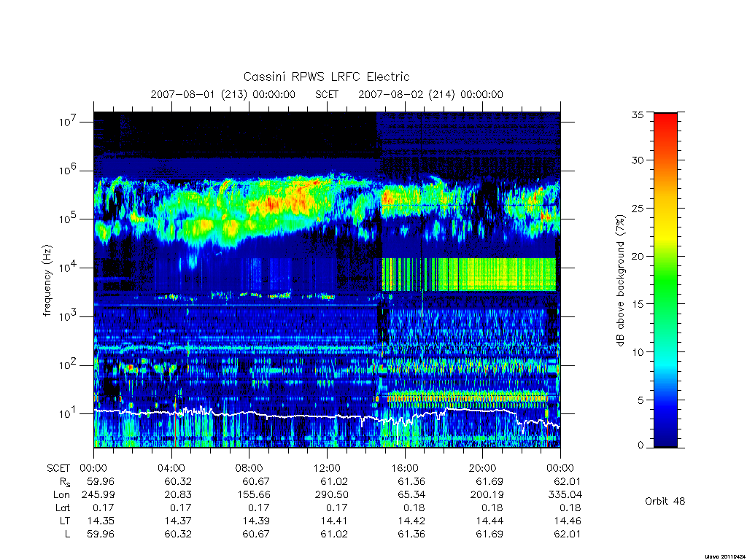Click the plot title Cassini RPWS LRFC Electric
The image size is (747, 560).
(x=326, y=77)
